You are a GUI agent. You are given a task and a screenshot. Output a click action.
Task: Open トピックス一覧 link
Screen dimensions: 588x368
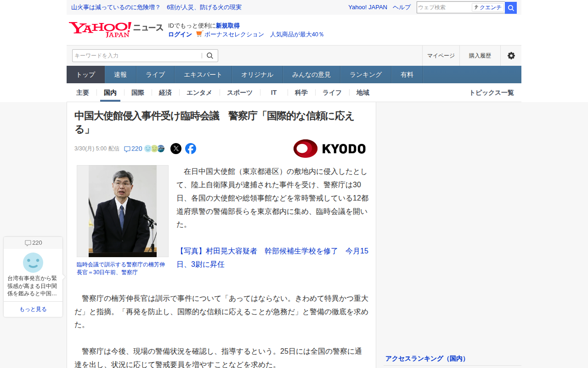(492, 92)
